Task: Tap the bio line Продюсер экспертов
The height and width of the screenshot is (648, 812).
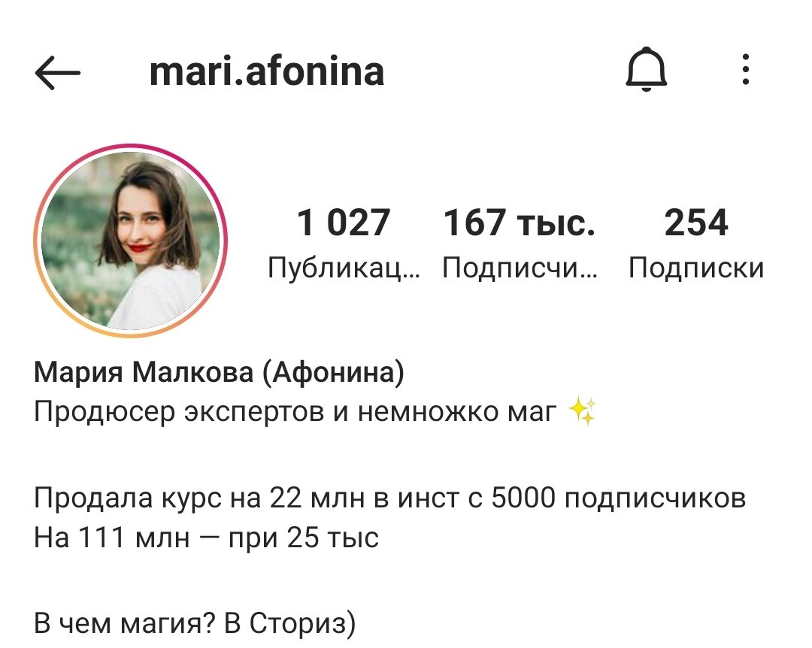Action: [x=295, y=412]
